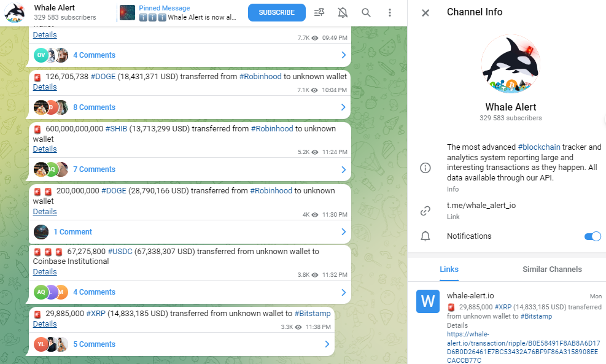The width and height of the screenshot is (606, 364).
Task: Click the pin list icon in the header
Action: point(319,12)
